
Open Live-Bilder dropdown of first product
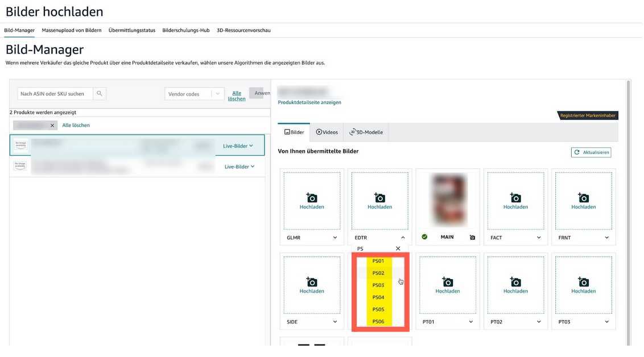click(238, 146)
